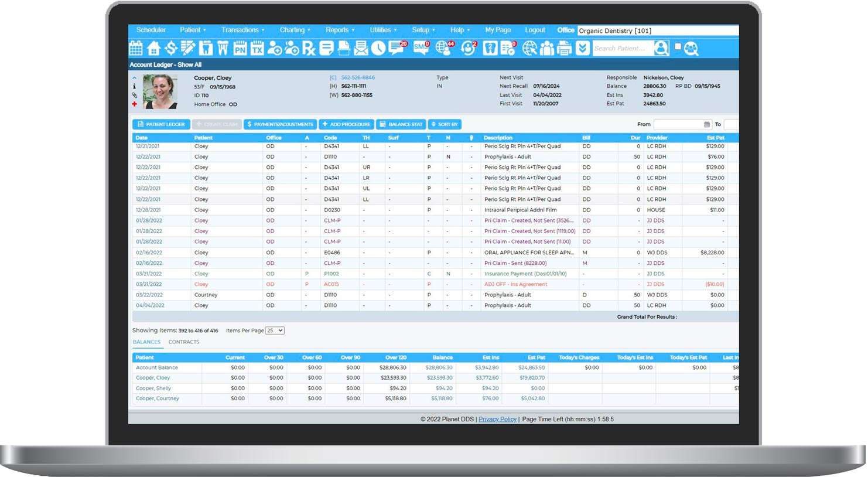The image size is (868, 477).
Task: Click the Add Procedure button
Action: point(346,124)
